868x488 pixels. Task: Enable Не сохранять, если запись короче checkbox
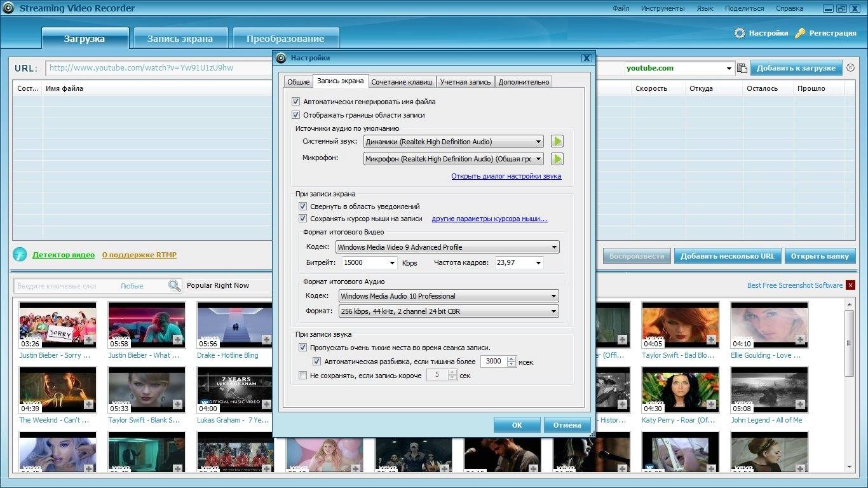click(302, 376)
